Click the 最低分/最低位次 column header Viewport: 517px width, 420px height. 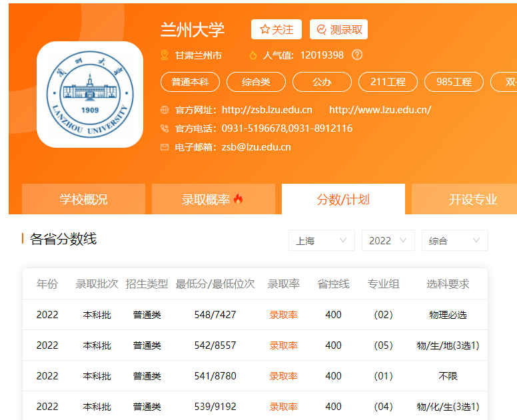215,284
